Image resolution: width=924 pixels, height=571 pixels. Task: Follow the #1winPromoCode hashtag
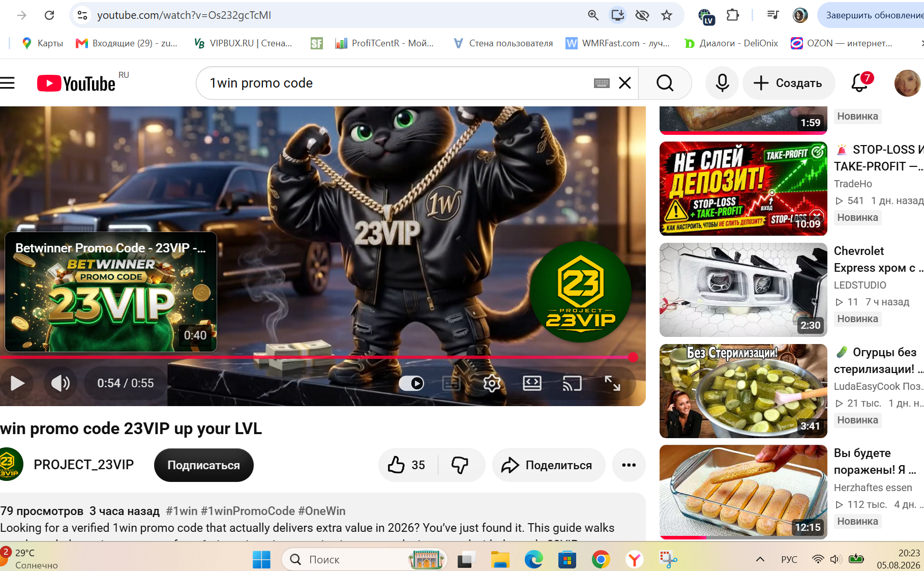tap(248, 511)
